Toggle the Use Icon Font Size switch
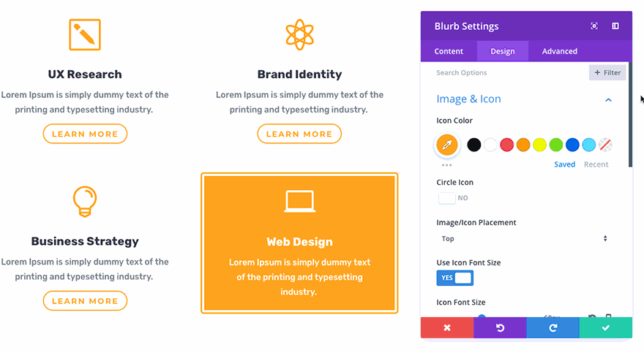Screen dimensions: 644x353 click(454, 278)
